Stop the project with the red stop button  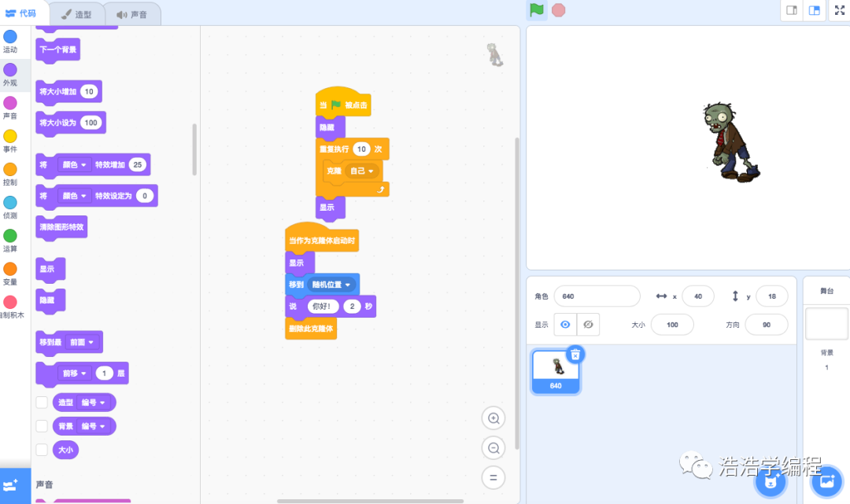click(x=558, y=9)
